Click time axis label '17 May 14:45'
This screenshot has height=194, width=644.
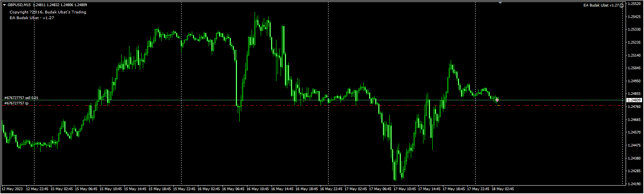429,189
